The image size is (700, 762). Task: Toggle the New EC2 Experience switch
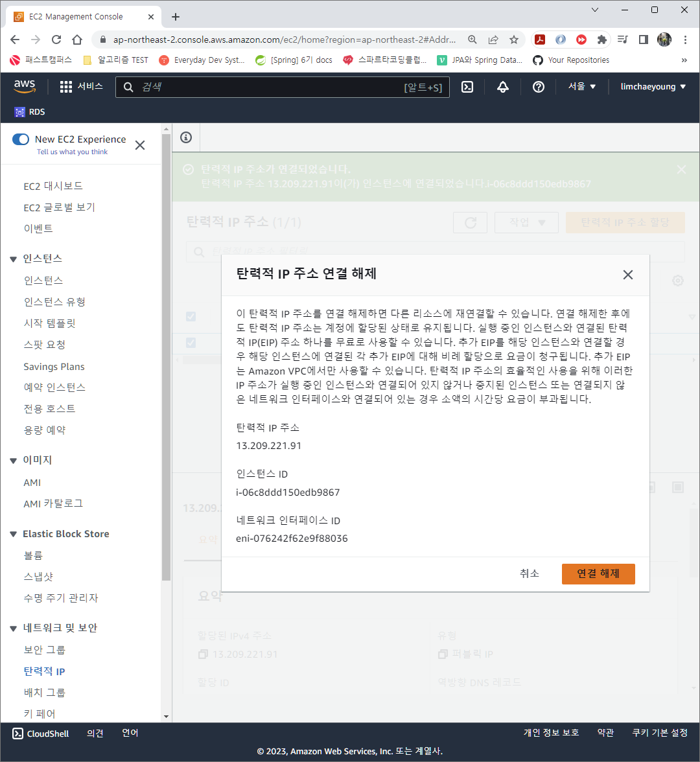pos(21,139)
